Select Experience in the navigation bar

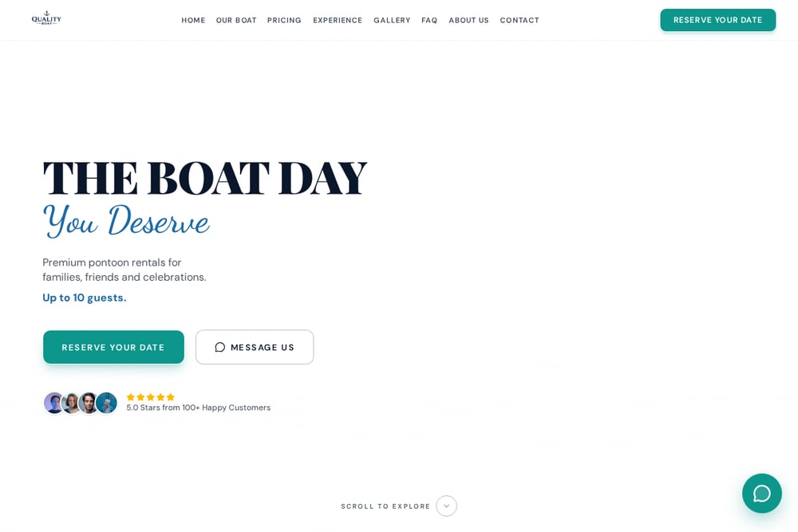(x=338, y=21)
